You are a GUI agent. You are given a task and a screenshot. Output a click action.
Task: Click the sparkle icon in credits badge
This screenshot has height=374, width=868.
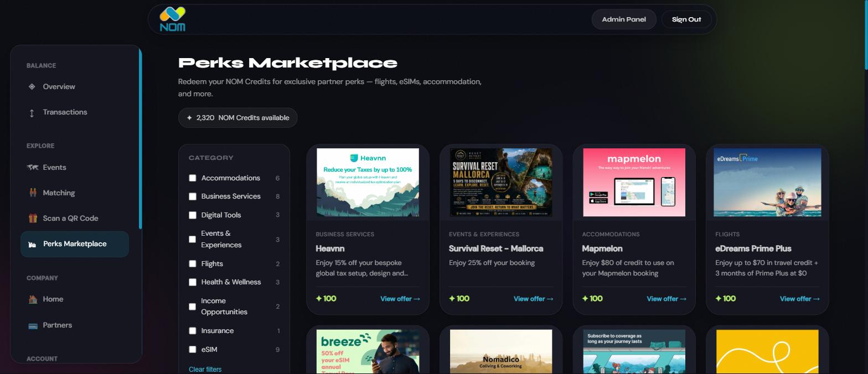click(189, 118)
